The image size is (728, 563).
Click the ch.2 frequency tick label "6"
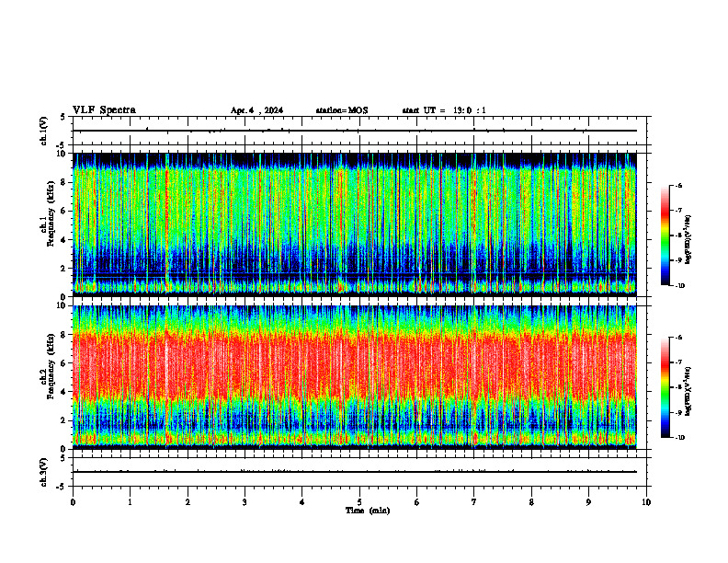click(64, 363)
